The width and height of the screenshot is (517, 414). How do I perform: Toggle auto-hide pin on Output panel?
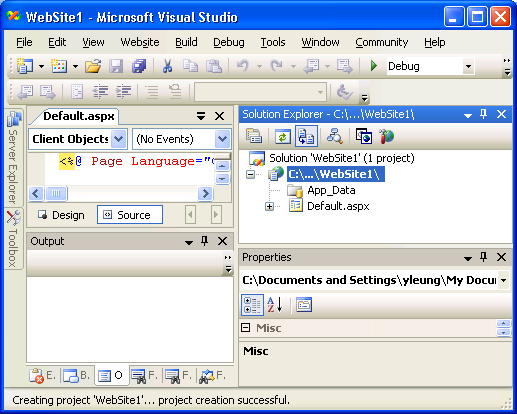click(x=205, y=241)
